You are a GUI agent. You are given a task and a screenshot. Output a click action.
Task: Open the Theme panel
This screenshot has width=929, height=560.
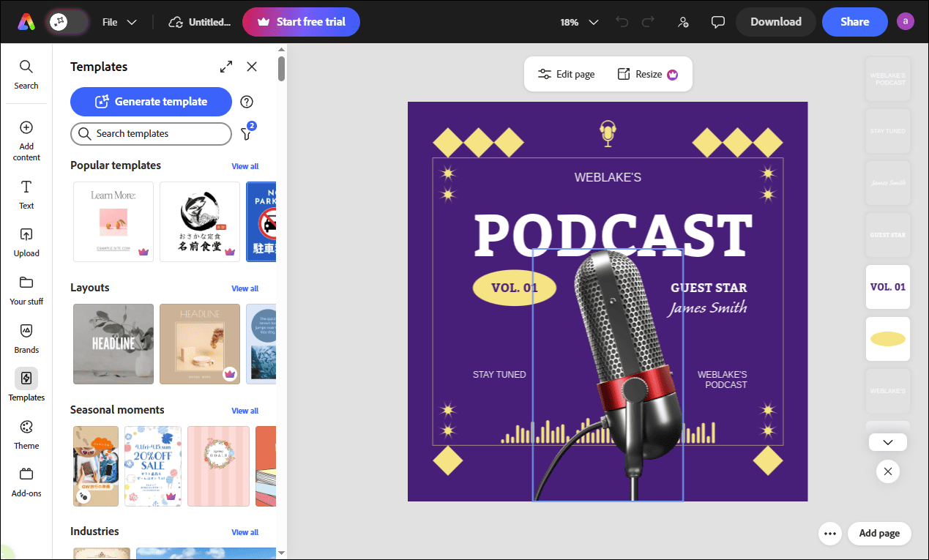click(26, 435)
